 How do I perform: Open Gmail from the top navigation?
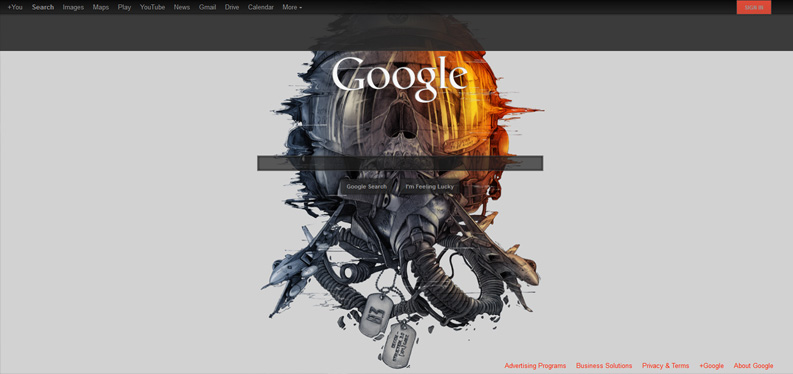207,7
